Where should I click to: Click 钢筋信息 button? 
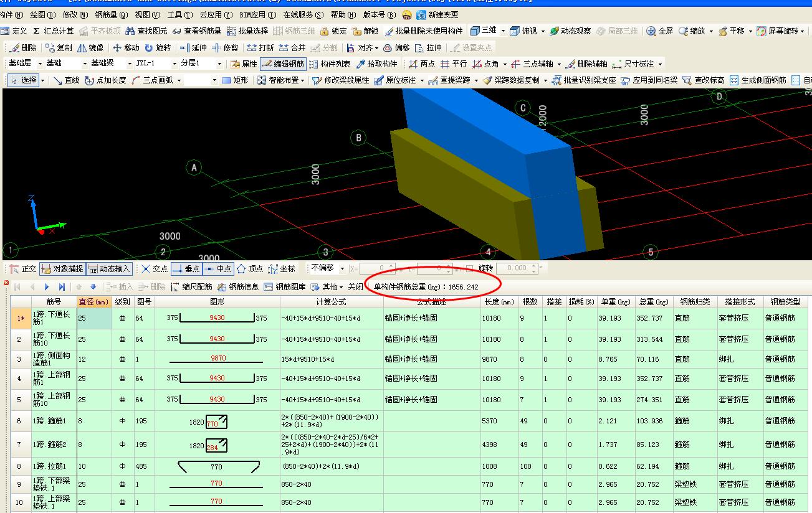click(x=237, y=287)
